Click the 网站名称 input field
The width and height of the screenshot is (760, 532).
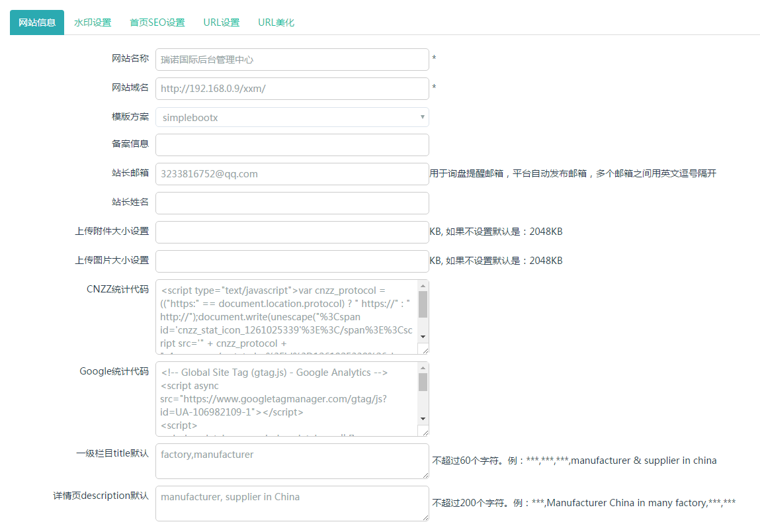pos(292,60)
